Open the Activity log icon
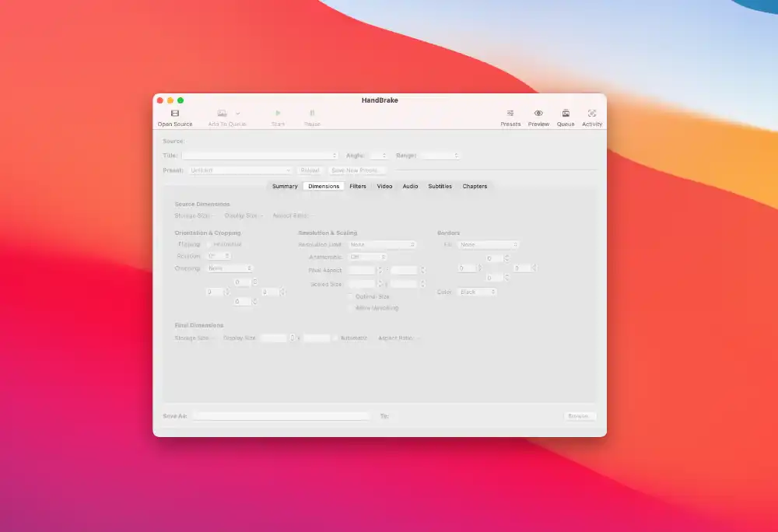This screenshot has width=778, height=532. [x=592, y=114]
